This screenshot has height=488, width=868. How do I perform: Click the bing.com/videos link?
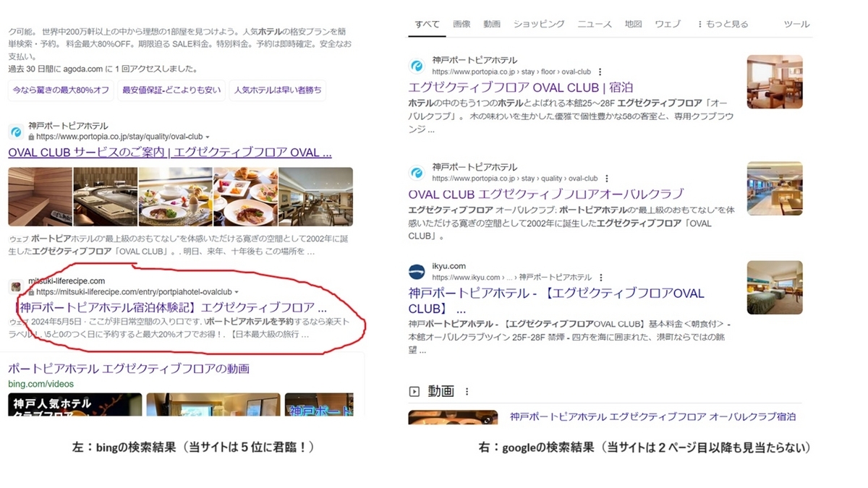[41, 383]
